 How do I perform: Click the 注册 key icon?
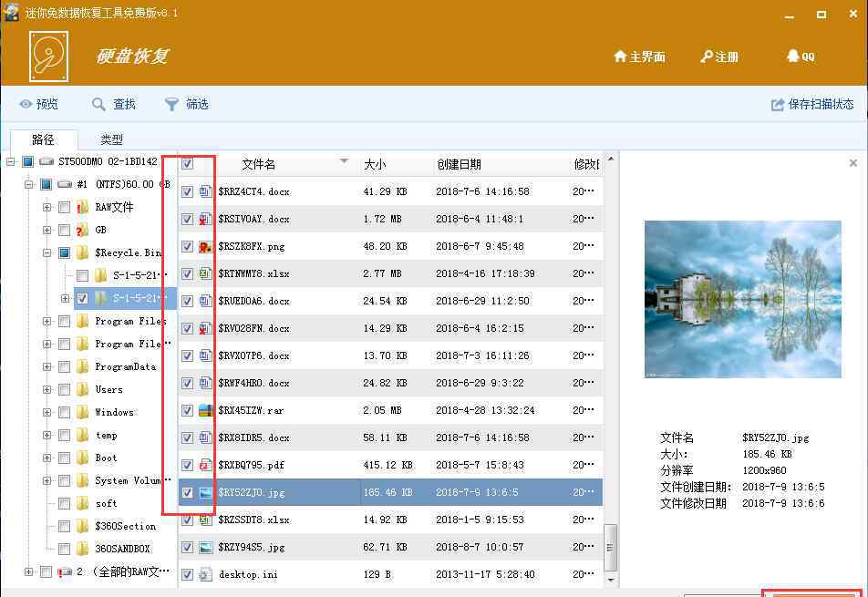pos(706,57)
